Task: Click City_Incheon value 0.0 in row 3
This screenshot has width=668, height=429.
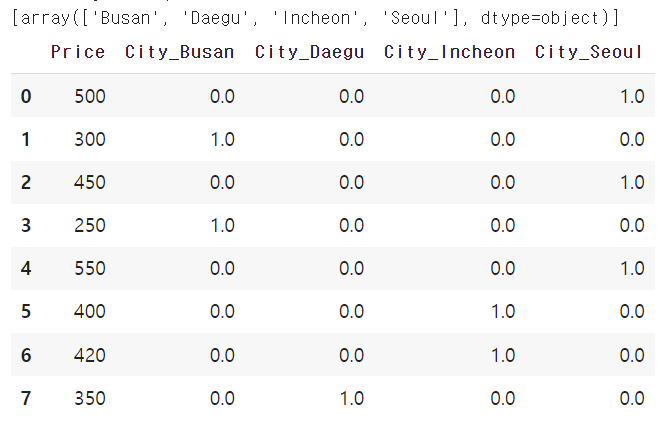Action: (x=503, y=225)
